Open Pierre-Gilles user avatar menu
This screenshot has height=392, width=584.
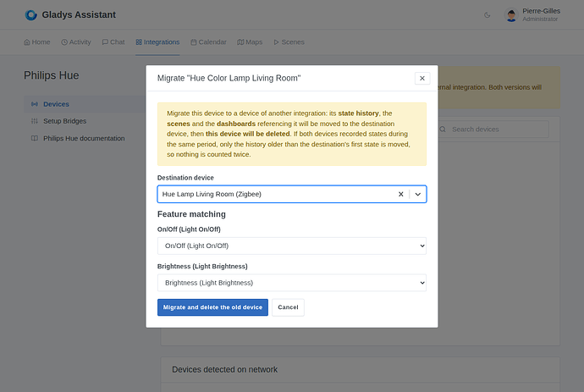[511, 15]
